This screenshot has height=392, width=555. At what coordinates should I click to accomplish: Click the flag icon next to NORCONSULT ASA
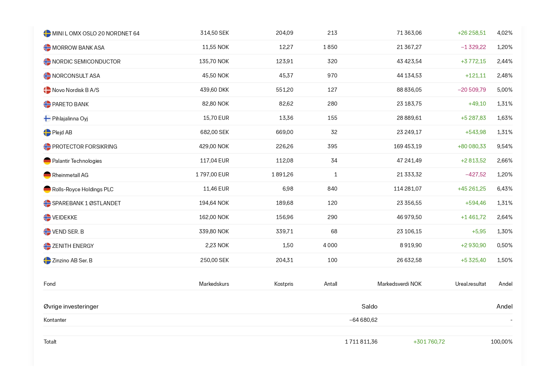click(47, 76)
